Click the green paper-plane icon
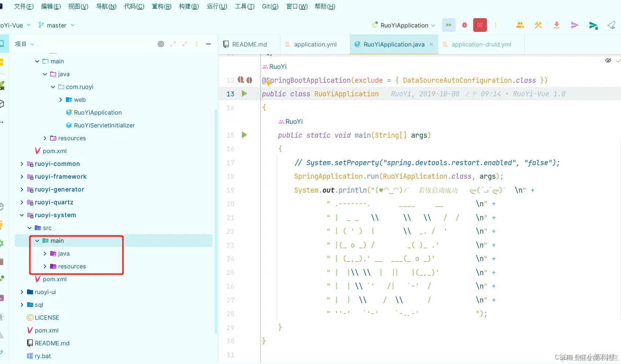This screenshot has width=621, height=364. click(594, 25)
